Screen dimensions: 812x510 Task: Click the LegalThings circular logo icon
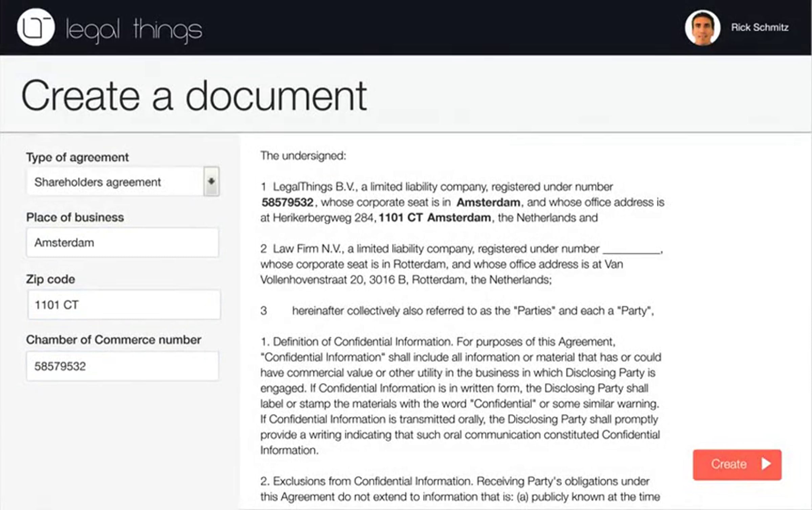36,27
